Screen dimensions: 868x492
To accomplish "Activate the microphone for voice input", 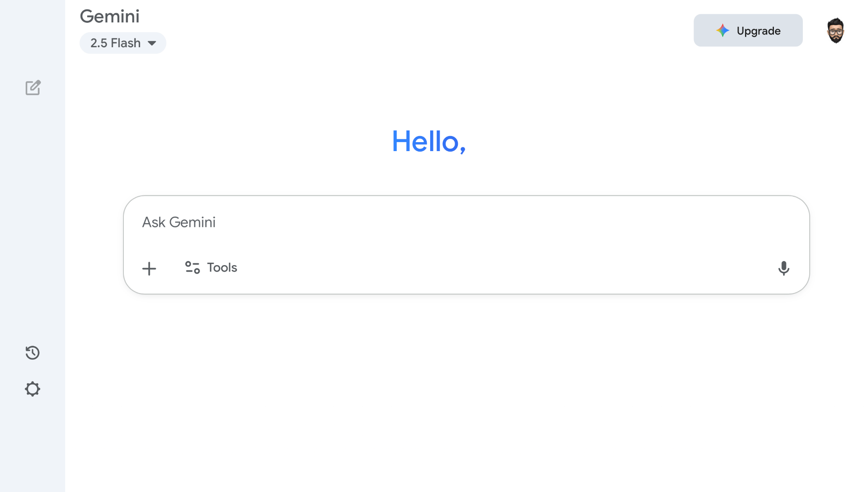I will click(784, 268).
